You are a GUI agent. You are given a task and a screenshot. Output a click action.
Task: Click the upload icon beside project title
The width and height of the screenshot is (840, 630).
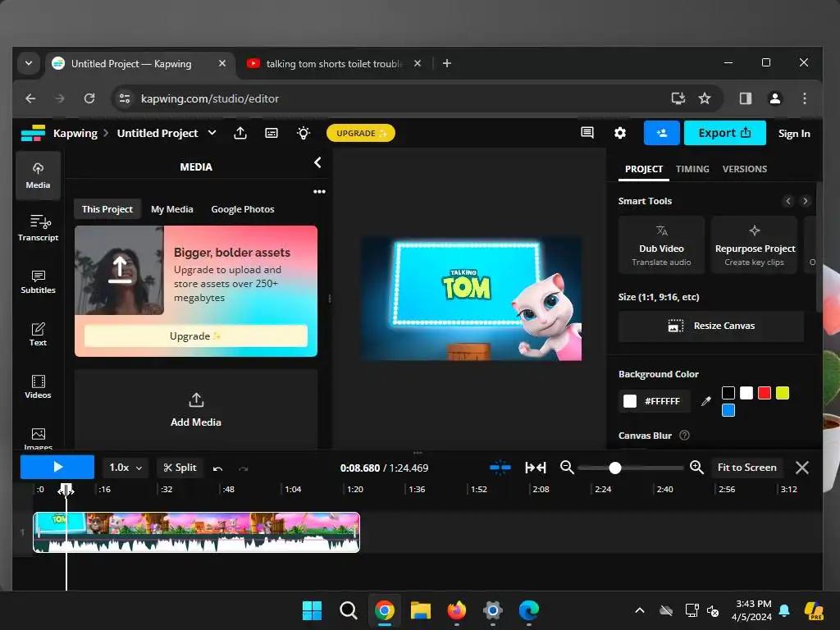(x=240, y=133)
